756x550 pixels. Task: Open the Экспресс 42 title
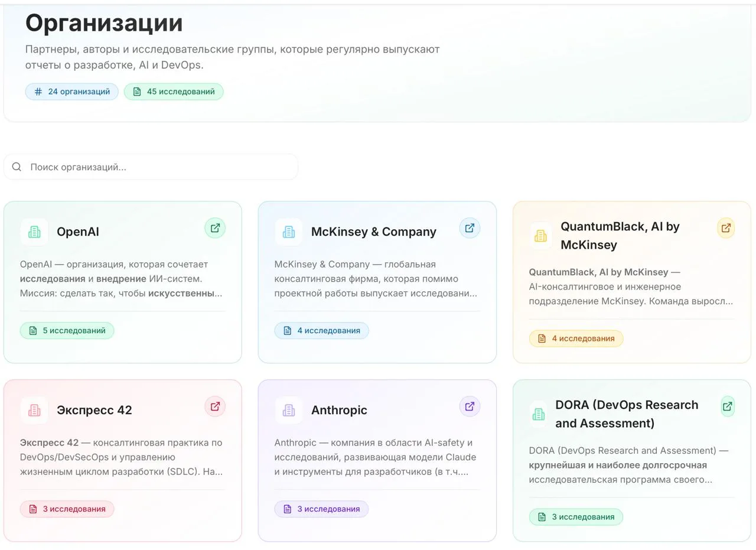point(94,411)
